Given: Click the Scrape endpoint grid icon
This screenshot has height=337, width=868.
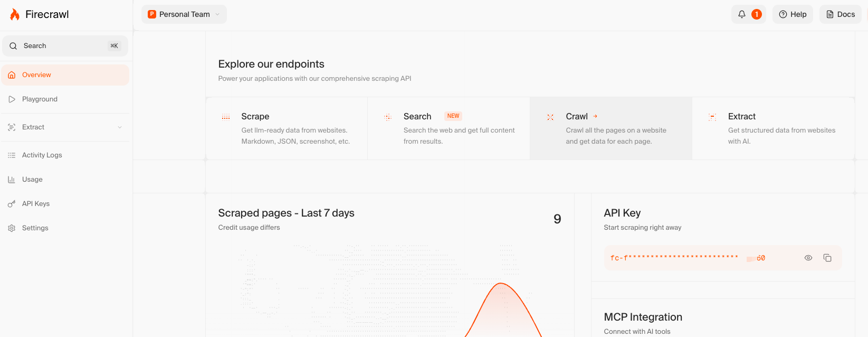Looking at the screenshot, I should tap(226, 117).
